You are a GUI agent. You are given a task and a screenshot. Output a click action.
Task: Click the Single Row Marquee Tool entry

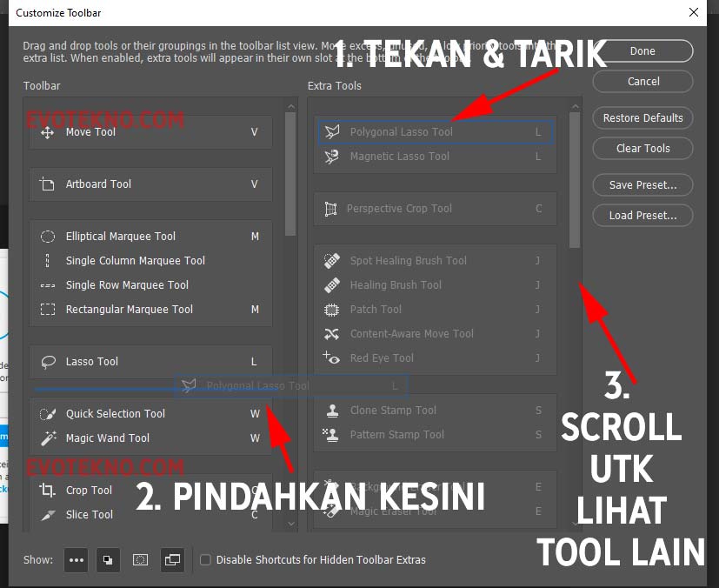(127, 285)
